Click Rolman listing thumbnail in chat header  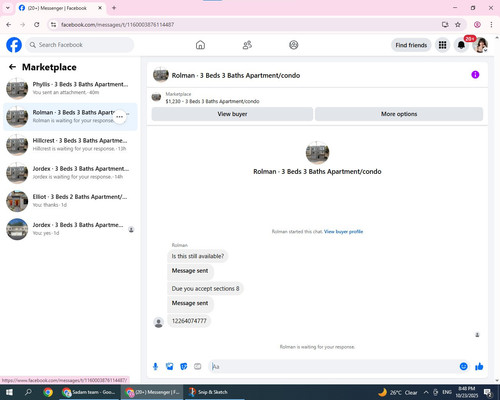pos(161,75)
